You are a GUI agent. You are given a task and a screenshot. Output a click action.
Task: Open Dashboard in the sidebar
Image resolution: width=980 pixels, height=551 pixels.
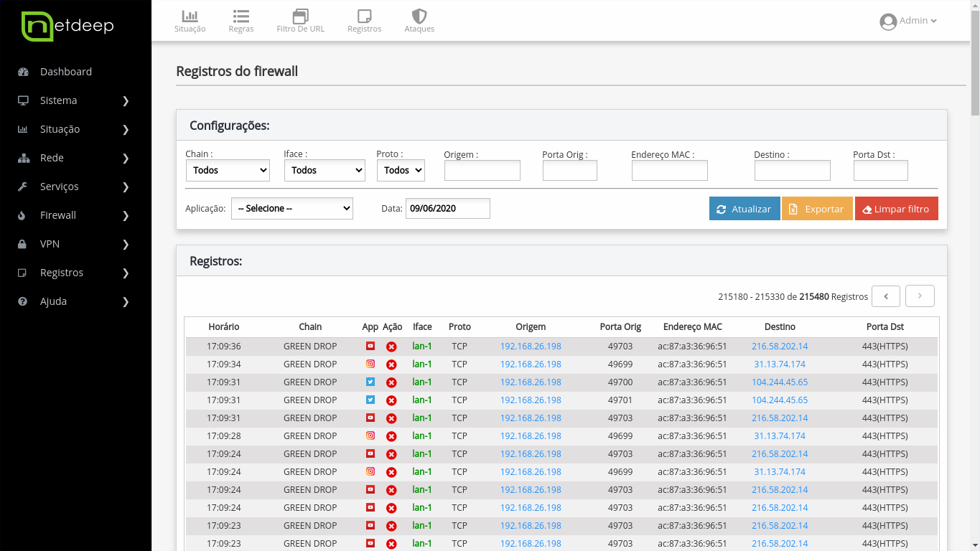tap(66, 72)
